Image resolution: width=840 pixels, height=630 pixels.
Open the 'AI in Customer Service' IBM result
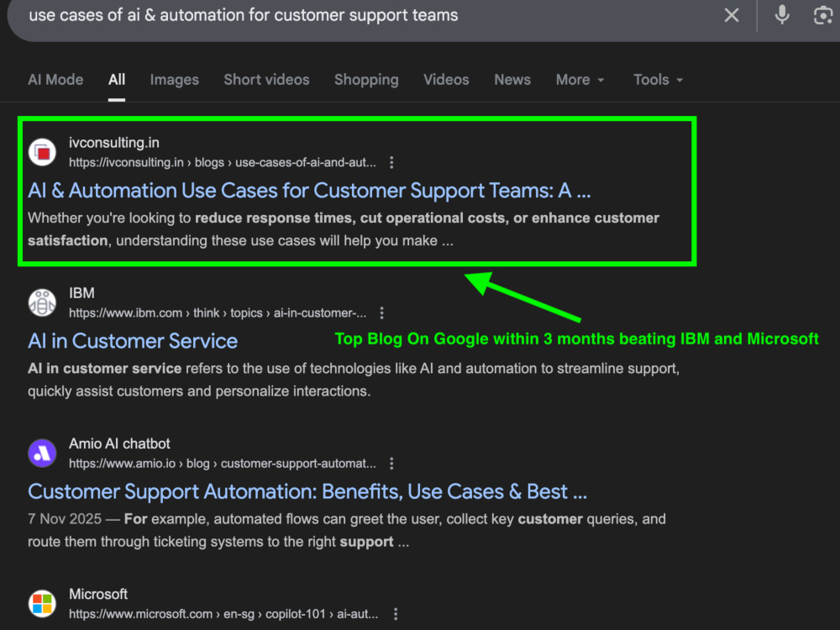coord(133,341)
